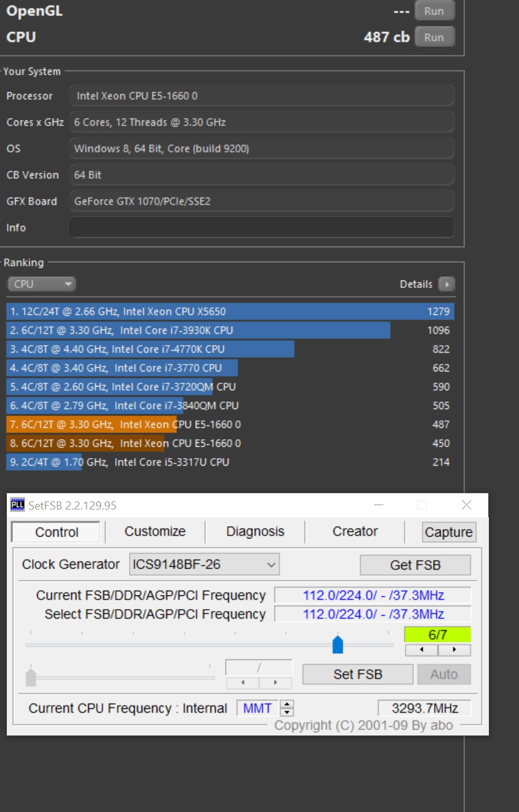The width and height of the screenshot is (519, 812).
Task: Minimize the SetFSB window
Action: pos(378,505)
